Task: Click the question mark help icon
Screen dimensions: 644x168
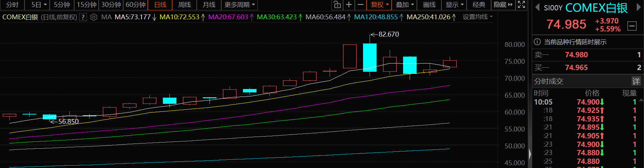Action: [83, 17]
